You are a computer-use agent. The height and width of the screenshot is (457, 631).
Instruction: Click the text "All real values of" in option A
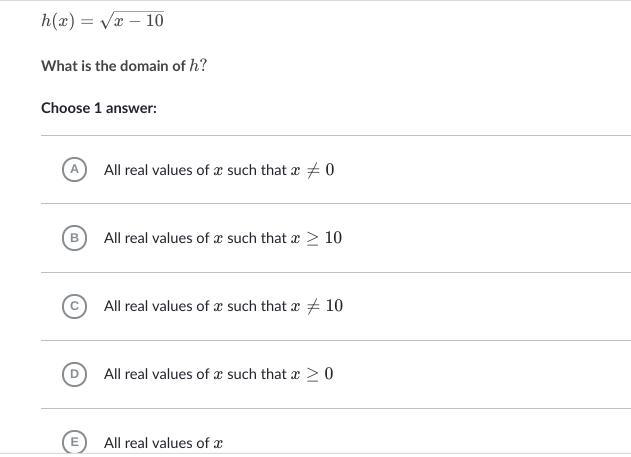pos(157,170)
